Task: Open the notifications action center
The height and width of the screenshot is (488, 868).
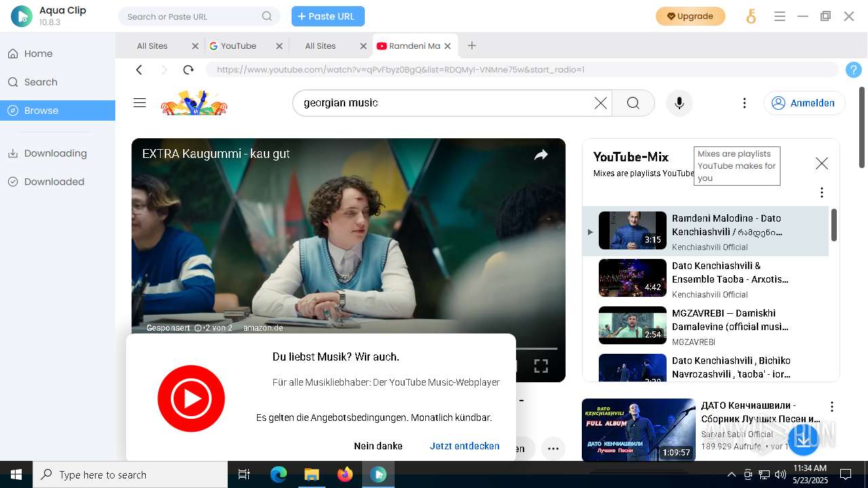Action: (846, 474)
